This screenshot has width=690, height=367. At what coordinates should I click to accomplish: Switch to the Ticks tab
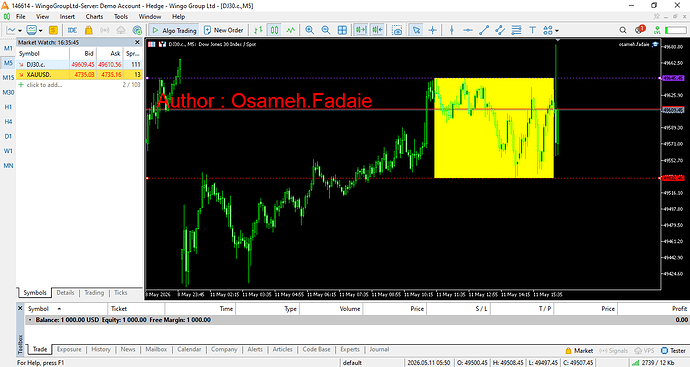point(121,293)
